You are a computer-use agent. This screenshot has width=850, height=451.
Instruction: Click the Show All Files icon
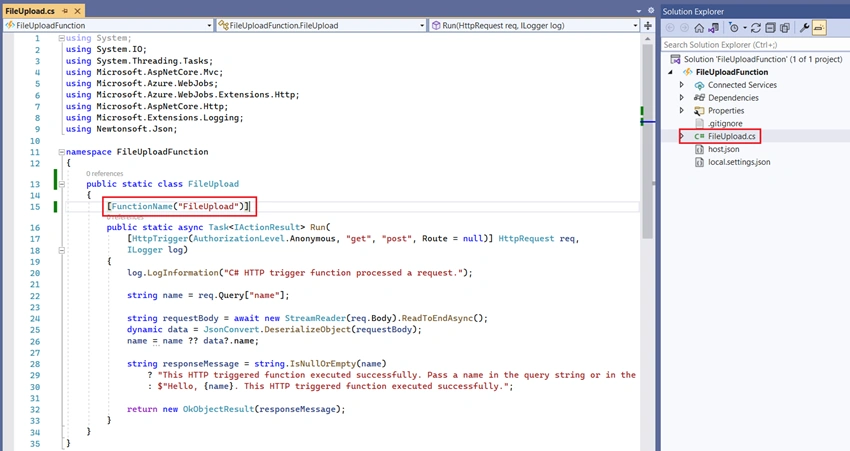point(784,28)
